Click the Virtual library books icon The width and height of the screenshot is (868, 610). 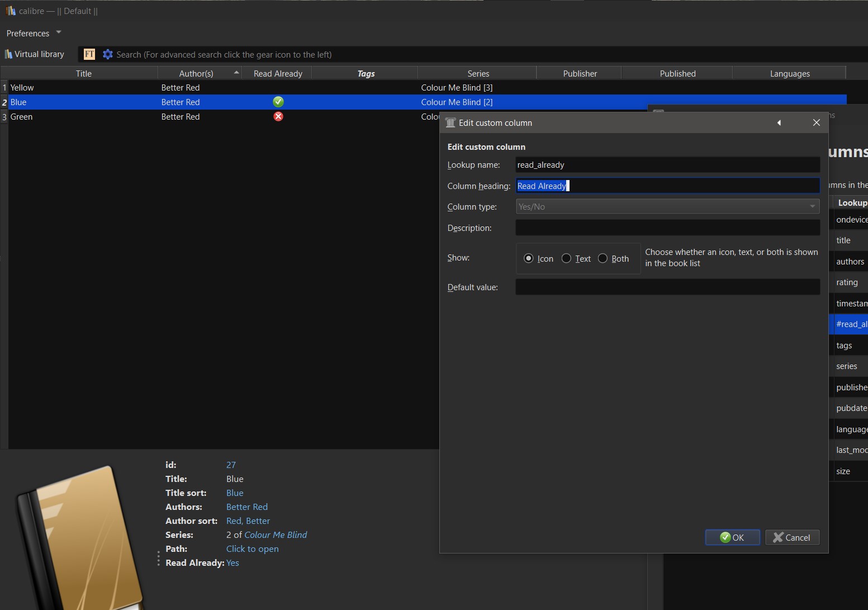point(8,54)
